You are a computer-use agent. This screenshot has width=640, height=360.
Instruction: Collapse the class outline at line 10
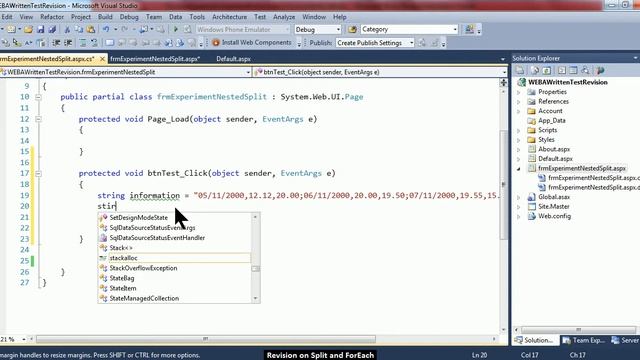[x=38, y=97]
